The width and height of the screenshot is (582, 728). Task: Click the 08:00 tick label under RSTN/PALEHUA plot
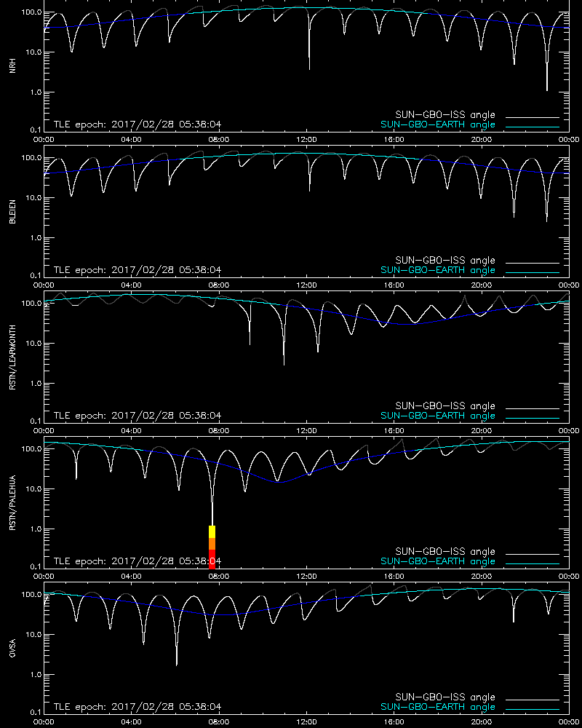click(x=218, y=576)
